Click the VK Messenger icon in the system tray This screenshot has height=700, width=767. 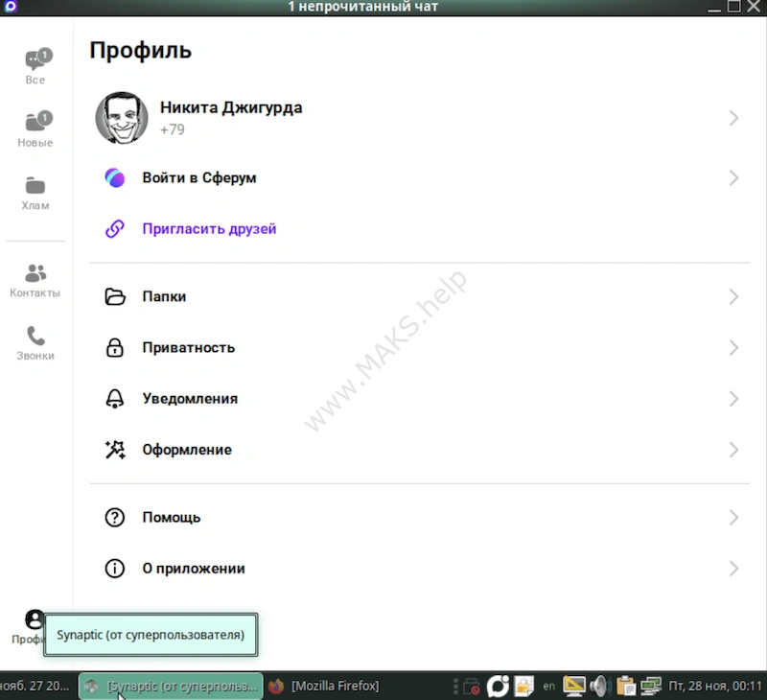coord(497,686)
